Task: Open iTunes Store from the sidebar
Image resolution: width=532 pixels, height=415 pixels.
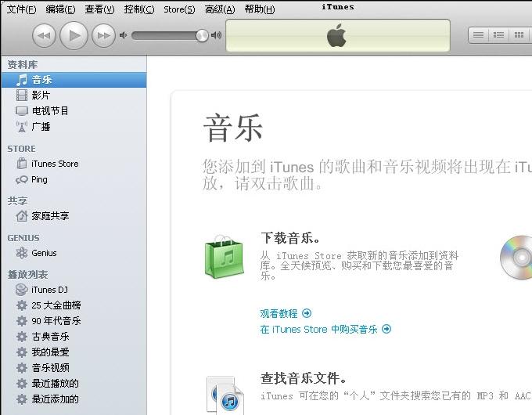Action: click(x=55, y=164)
